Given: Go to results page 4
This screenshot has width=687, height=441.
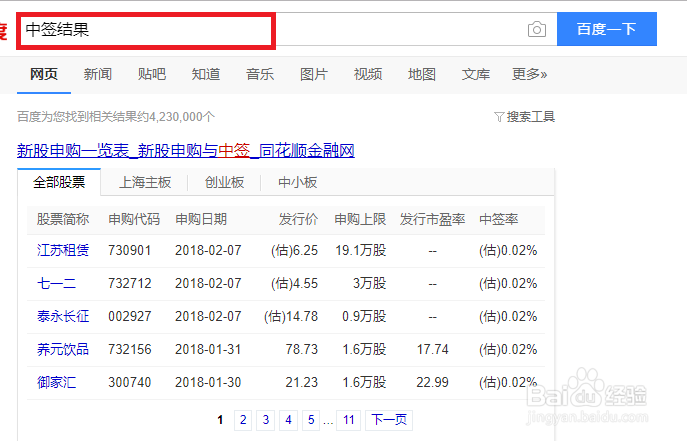Looking at the screenshot, I should 288,420.
